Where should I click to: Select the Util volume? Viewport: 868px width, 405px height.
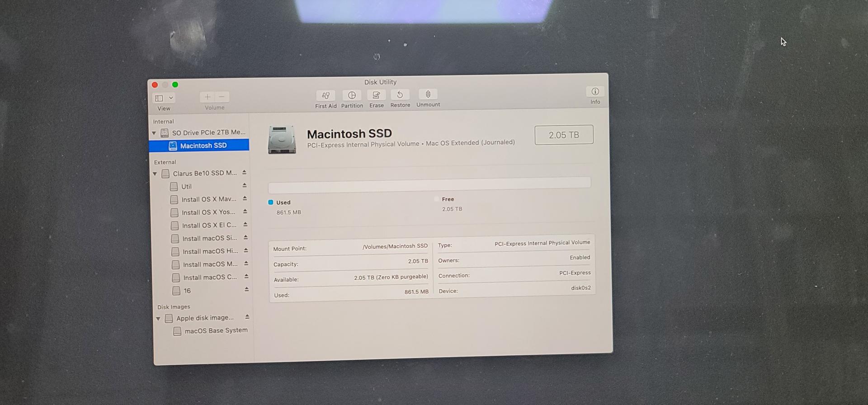click(181, 186)
